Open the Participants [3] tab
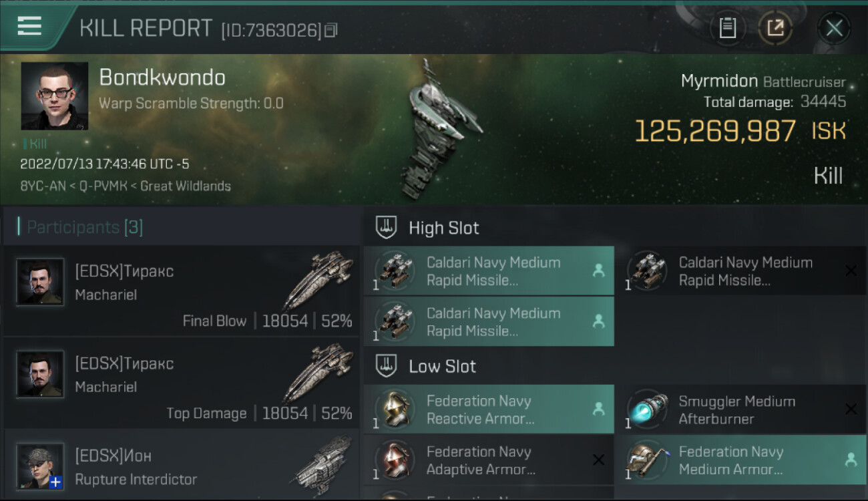 click(85, 227)
